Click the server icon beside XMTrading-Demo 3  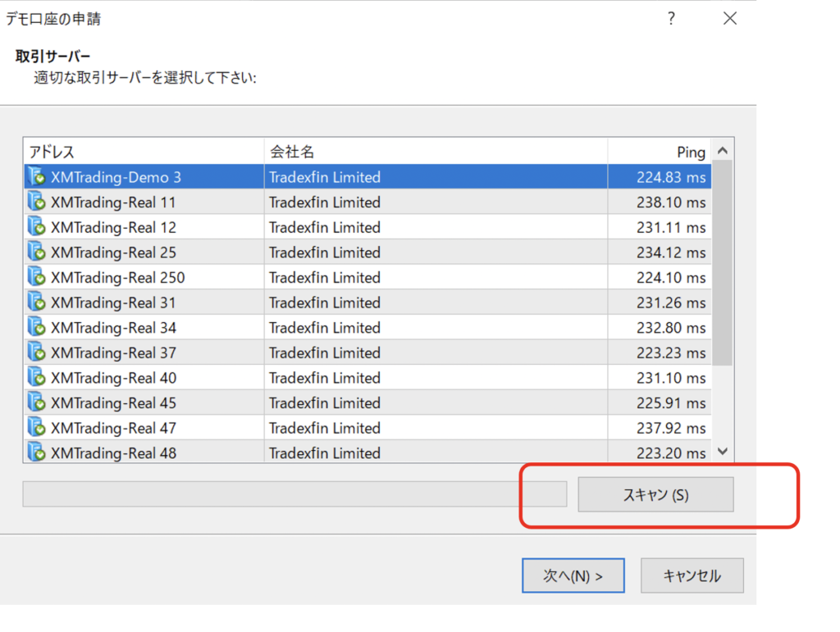36,176
